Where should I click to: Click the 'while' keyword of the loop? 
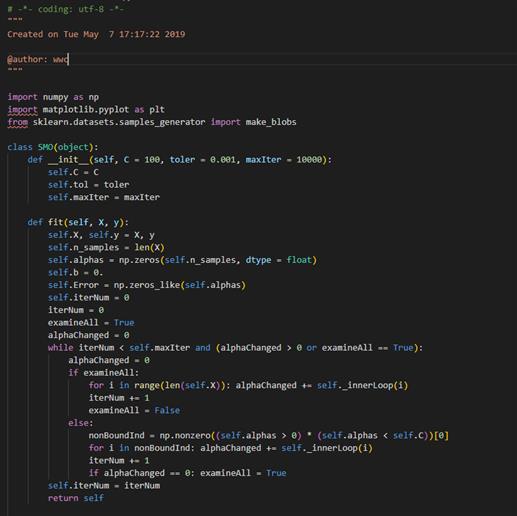(x=60, y=348)
